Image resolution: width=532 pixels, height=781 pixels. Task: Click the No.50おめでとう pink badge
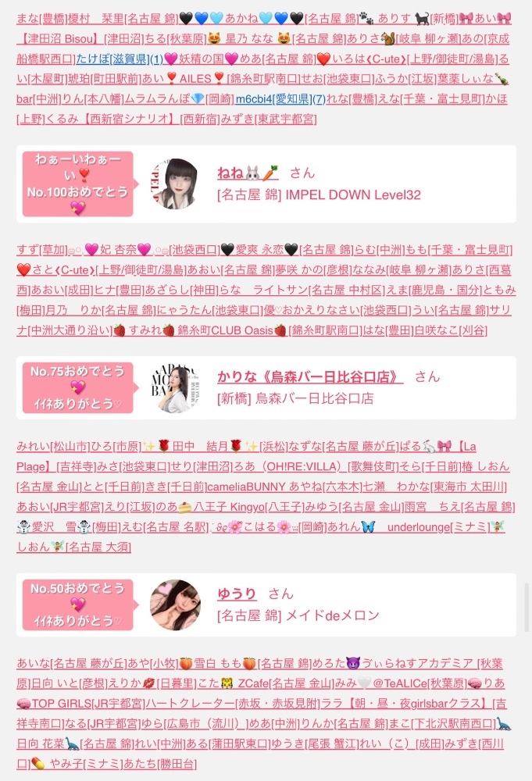click(x=77, y=604)
